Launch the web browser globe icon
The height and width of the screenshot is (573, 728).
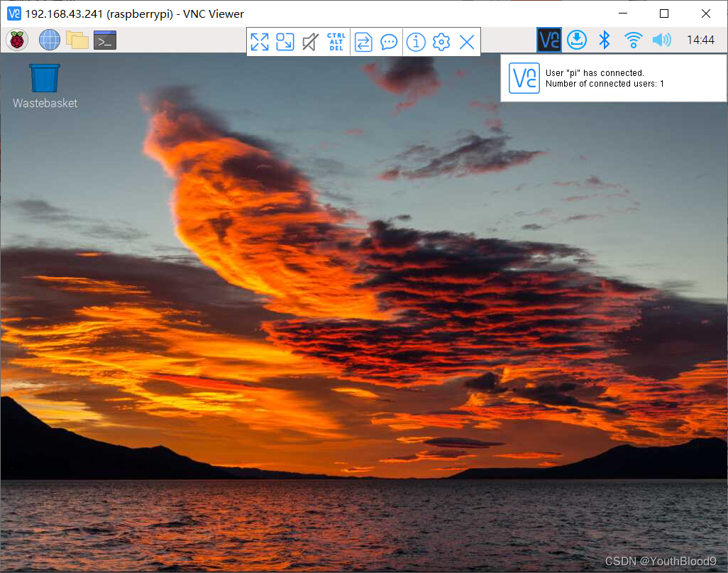pyautogui.click(x=50, y=40)
